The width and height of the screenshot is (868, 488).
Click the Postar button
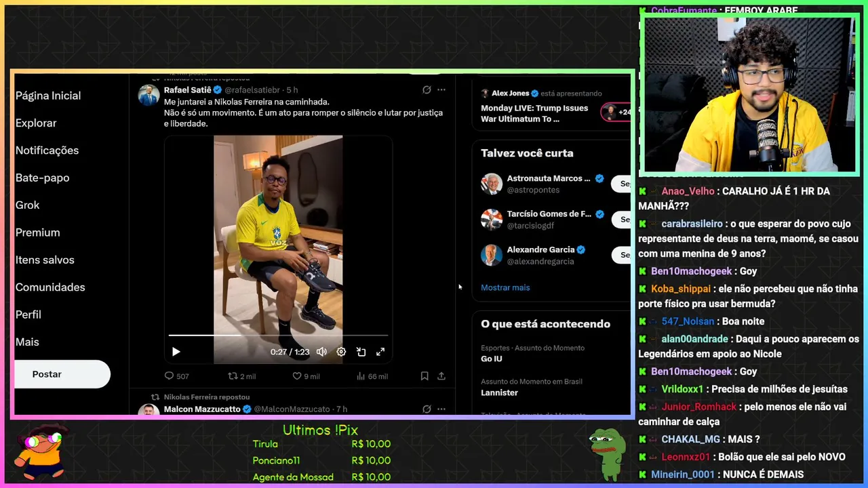(x=62, y=374)
